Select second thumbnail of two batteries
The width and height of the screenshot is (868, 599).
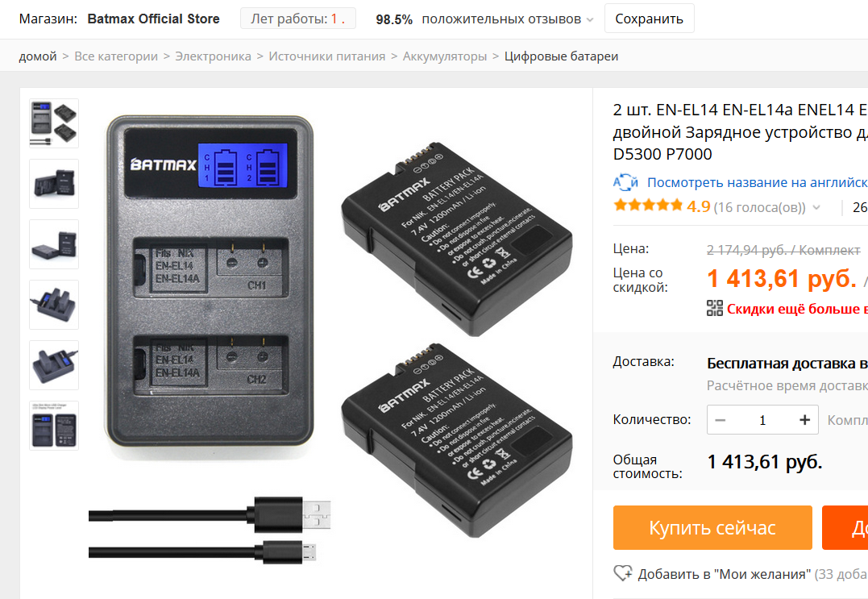point(54,184)
